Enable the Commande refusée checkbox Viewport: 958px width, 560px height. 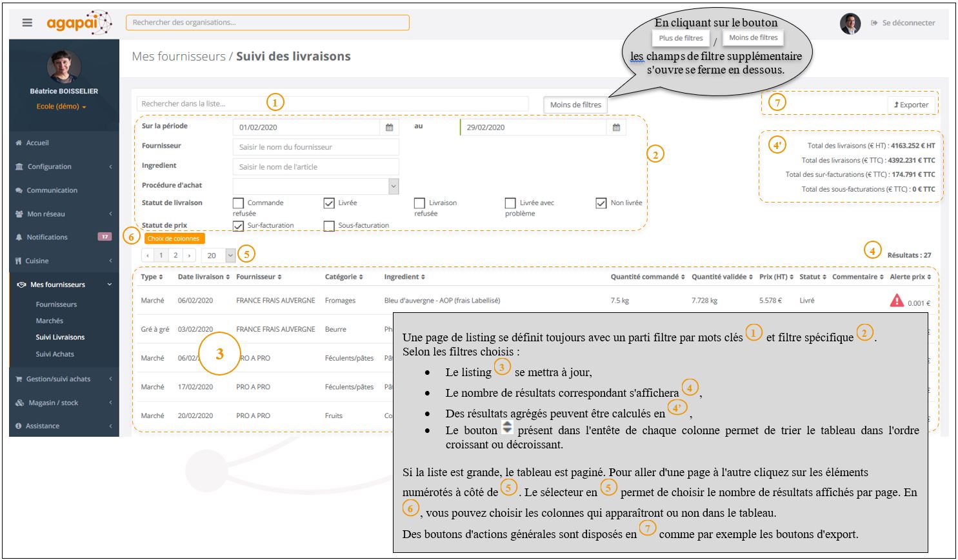(238, 203)
